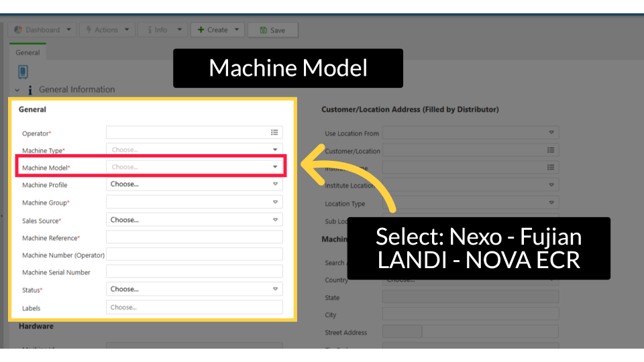The width and height of the screenshot is (644, 362).
Task: Open the Status dropdown
Action: [x=195, y=289]
